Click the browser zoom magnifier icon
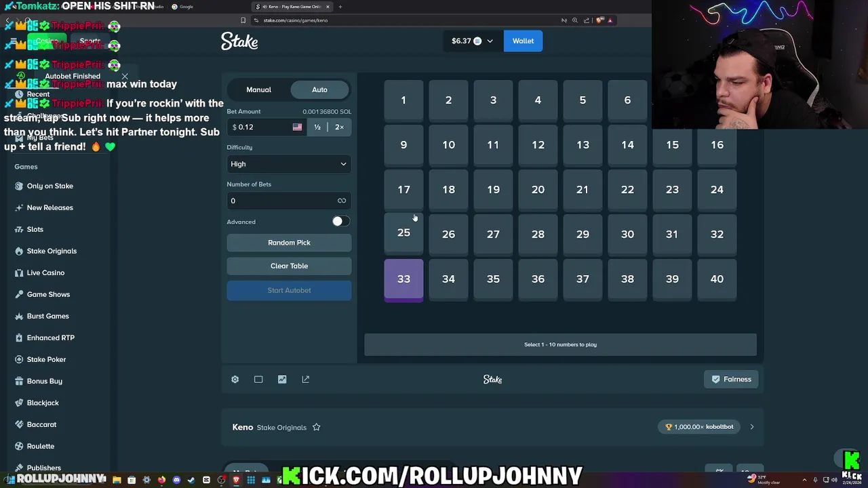Screen dimensions: 868x488 (575, 20)
